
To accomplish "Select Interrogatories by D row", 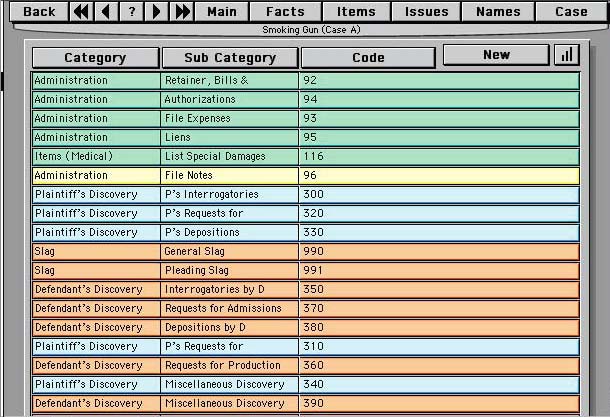I will (306, 290).
